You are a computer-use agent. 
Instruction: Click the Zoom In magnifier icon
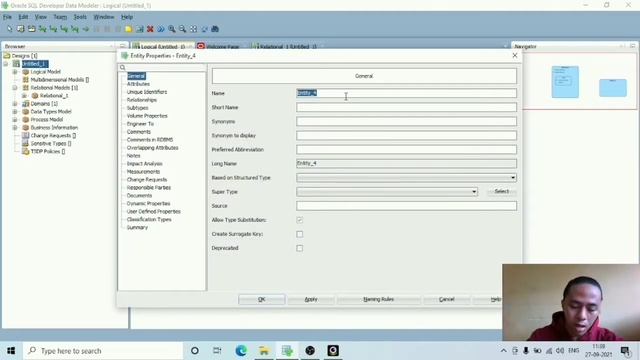tap(172, 29)
